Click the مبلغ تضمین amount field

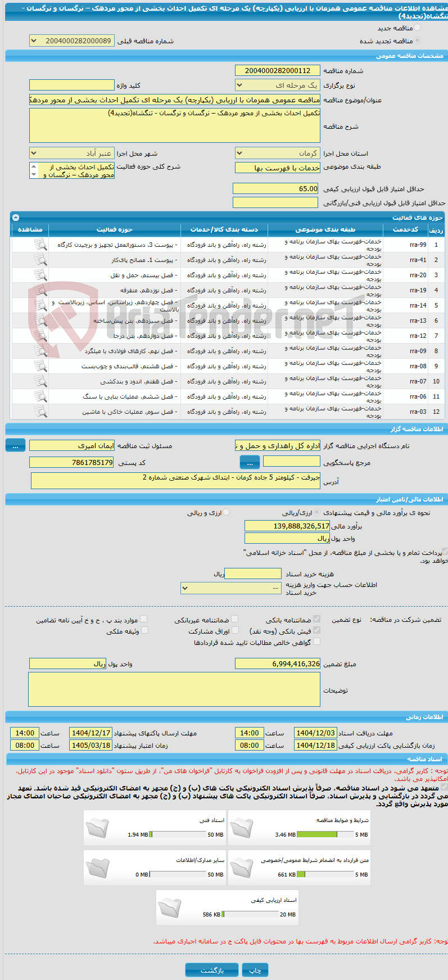(x=278, y=663)
